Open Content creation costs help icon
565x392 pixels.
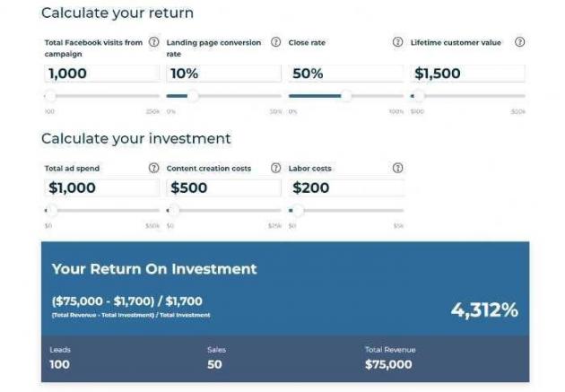click(x=275, y=168)
